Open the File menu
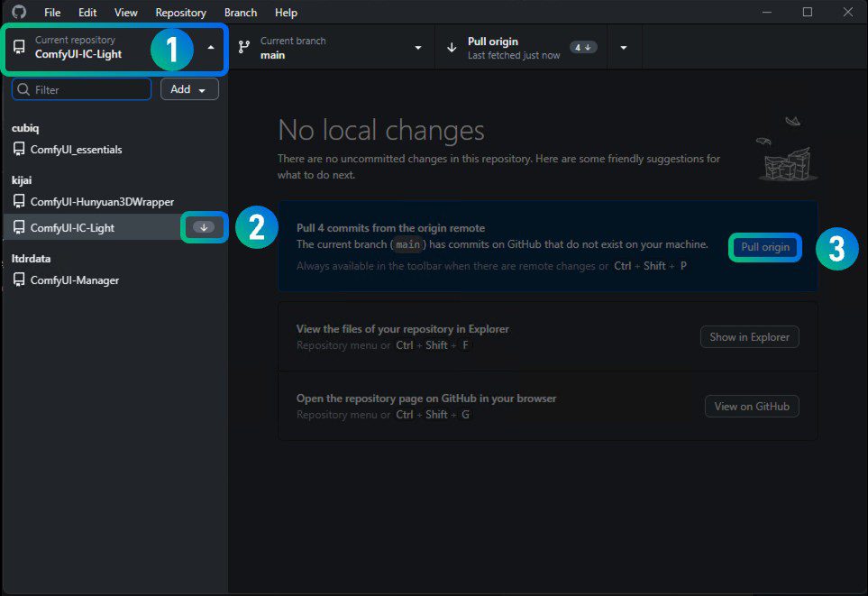This screenshot has height=596, width=868. pos(52,13)
